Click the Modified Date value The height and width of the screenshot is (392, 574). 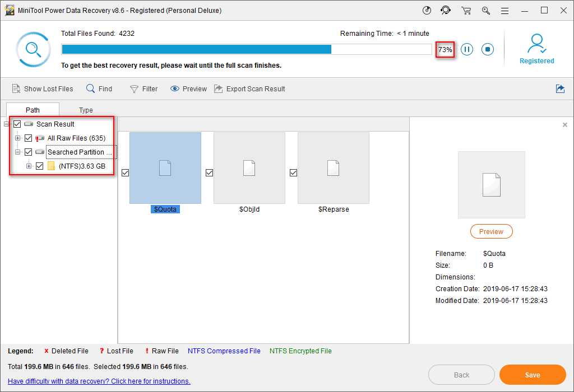click(515, 301)
